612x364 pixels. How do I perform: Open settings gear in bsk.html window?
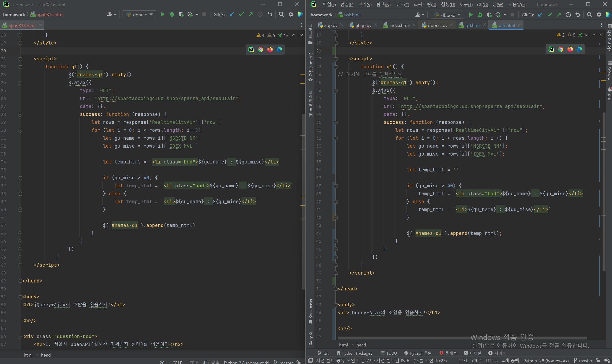599,15
